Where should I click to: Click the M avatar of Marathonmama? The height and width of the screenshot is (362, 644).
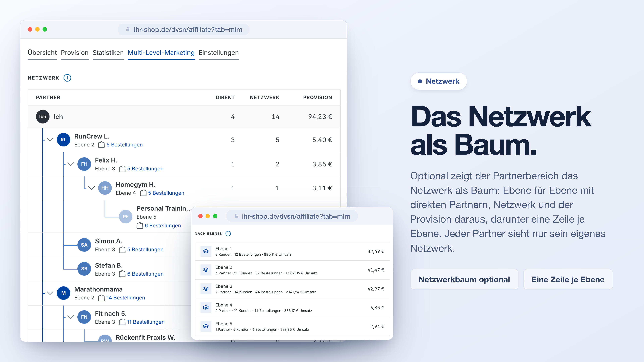pos(64,293)
